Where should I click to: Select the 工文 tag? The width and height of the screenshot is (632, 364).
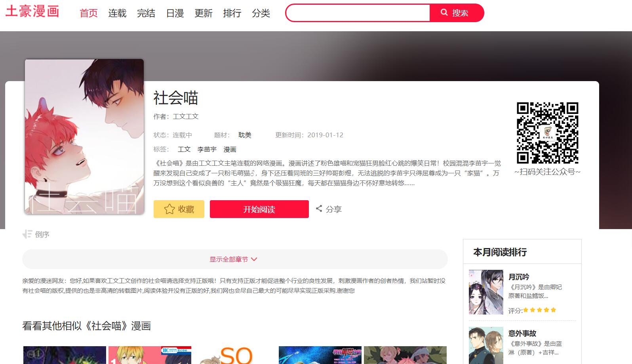(184, 149)
